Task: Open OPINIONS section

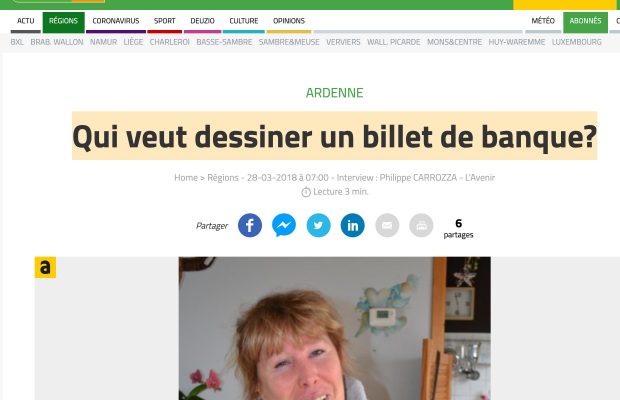Action: tap(289, 21)
